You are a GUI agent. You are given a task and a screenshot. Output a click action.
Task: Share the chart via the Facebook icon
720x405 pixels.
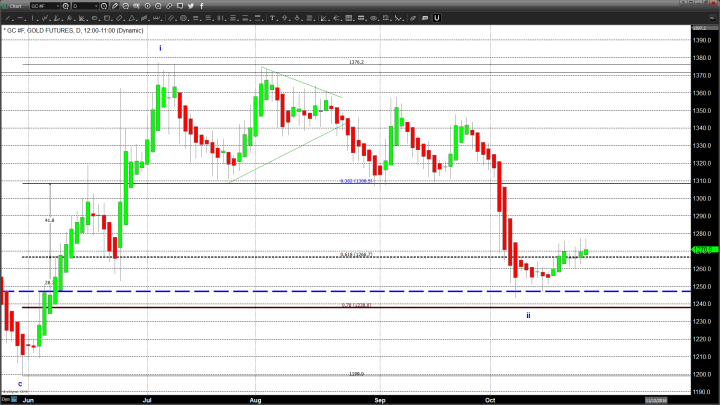point(202,6)
